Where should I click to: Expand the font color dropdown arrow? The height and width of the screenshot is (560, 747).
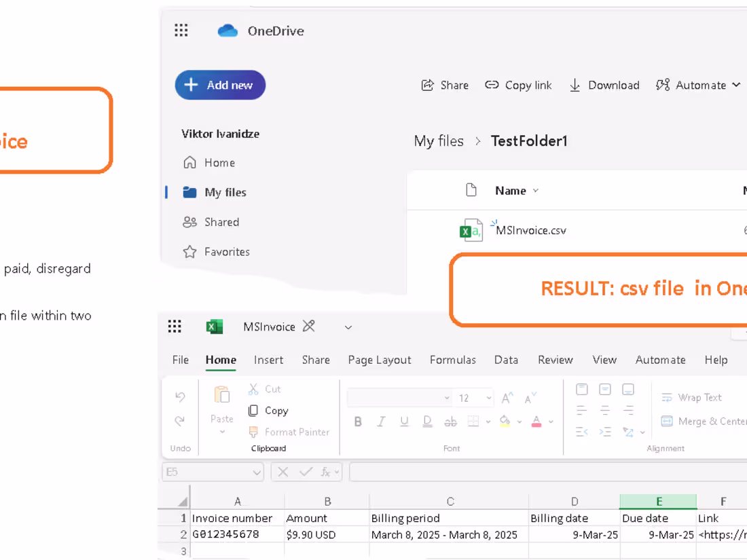(551, 422)
